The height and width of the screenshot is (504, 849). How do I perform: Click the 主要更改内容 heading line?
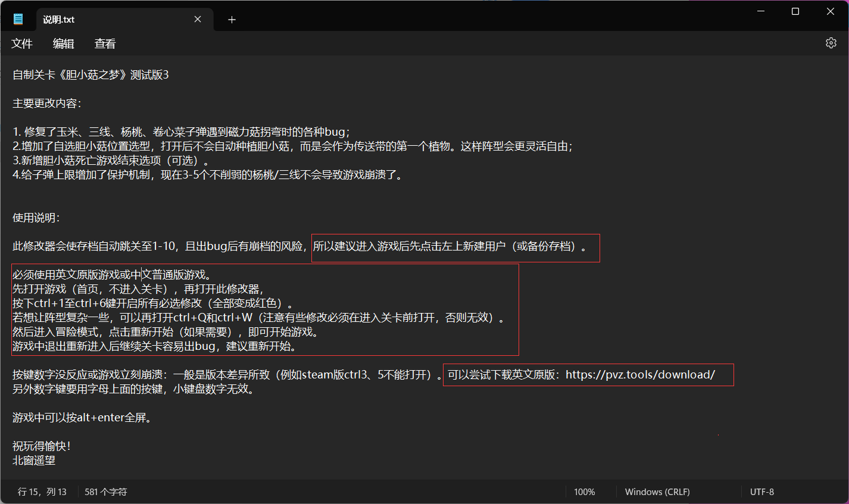46,104
